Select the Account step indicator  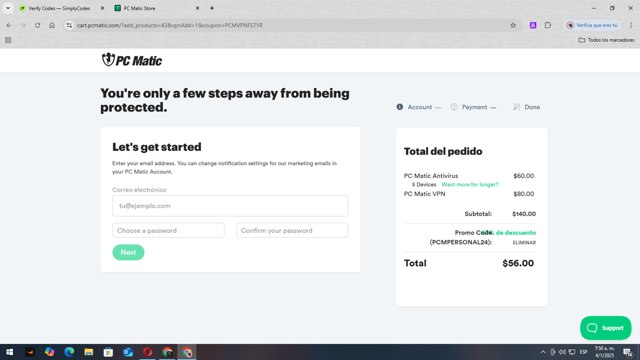click(419, 107)
